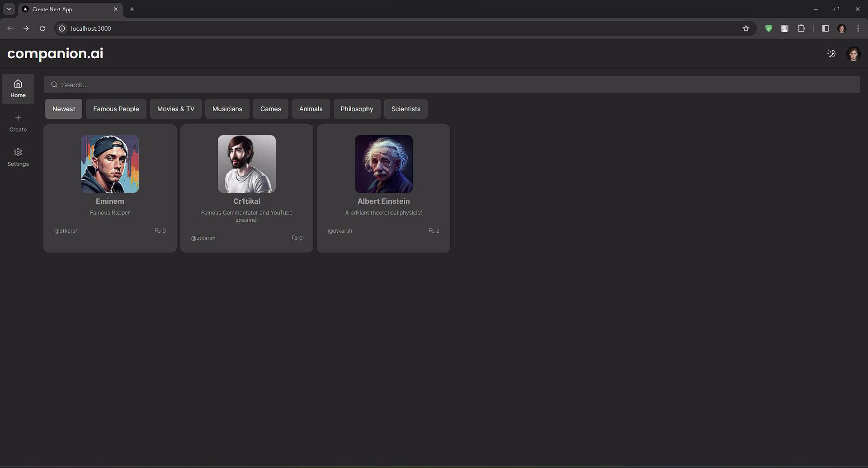Bookmark the page using the star icon
Viewport: 868px width, 468px height.
tap(746, 28)
